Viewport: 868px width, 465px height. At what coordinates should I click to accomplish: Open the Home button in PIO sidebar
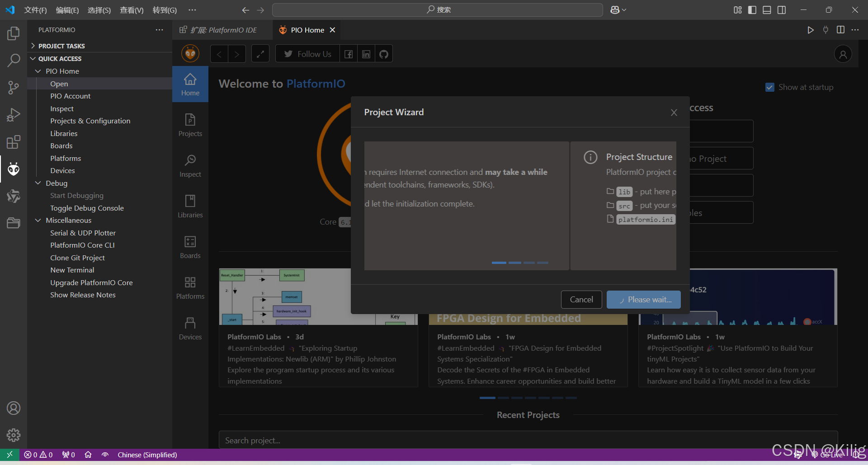coord(190,85)
